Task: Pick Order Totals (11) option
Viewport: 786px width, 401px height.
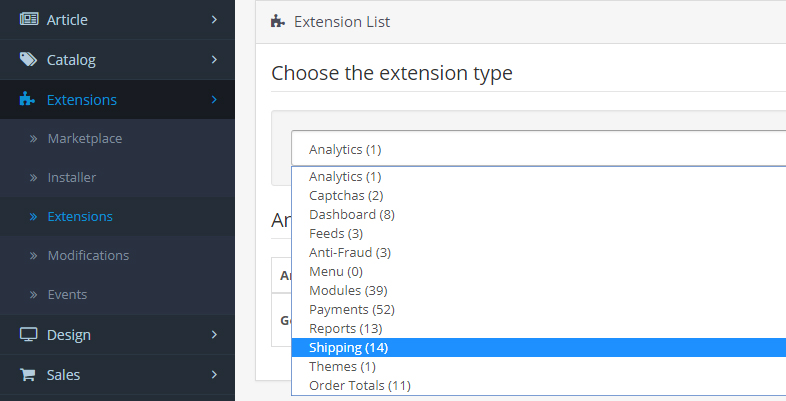Action: (359, 386)
